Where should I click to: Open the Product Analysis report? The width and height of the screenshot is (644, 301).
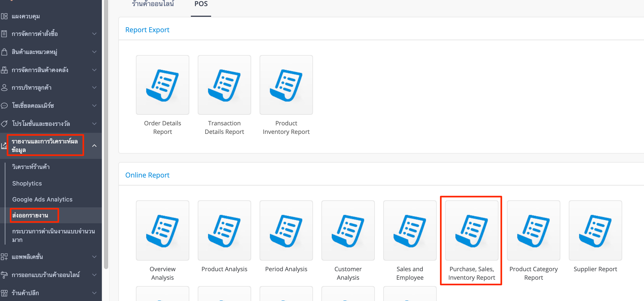pyautogui.click(x=224, y=230)
